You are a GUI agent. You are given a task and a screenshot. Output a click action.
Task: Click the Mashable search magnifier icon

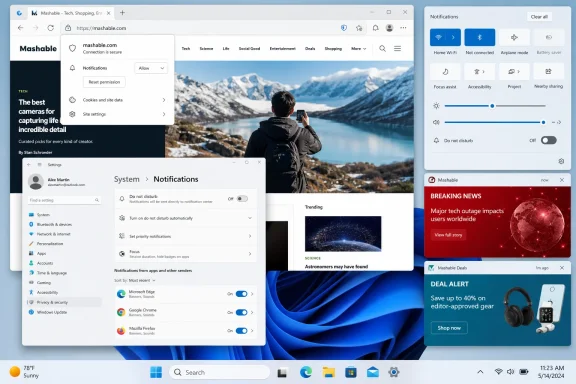tap(382, 49)
